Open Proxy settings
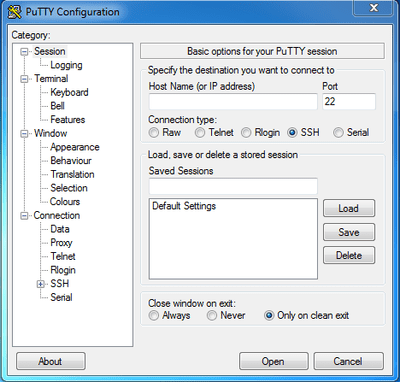The height and width of the screenshot is (382, 400). (61, 243)
